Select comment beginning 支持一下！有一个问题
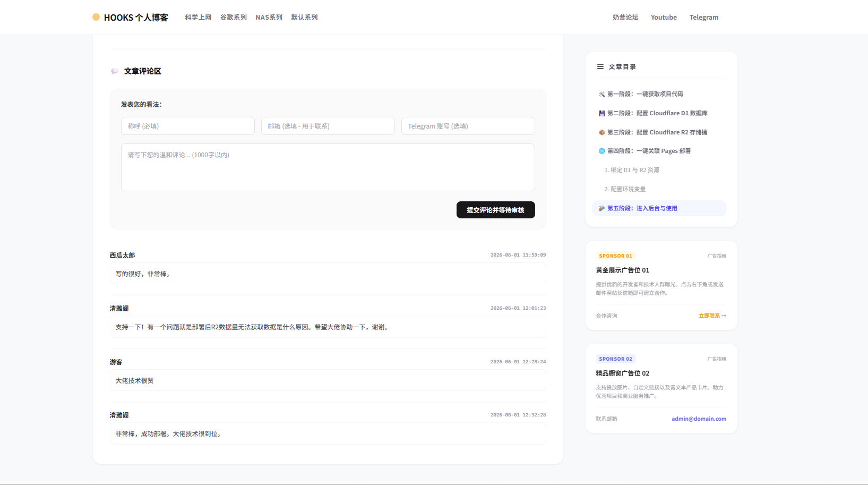 coord(253,327)
